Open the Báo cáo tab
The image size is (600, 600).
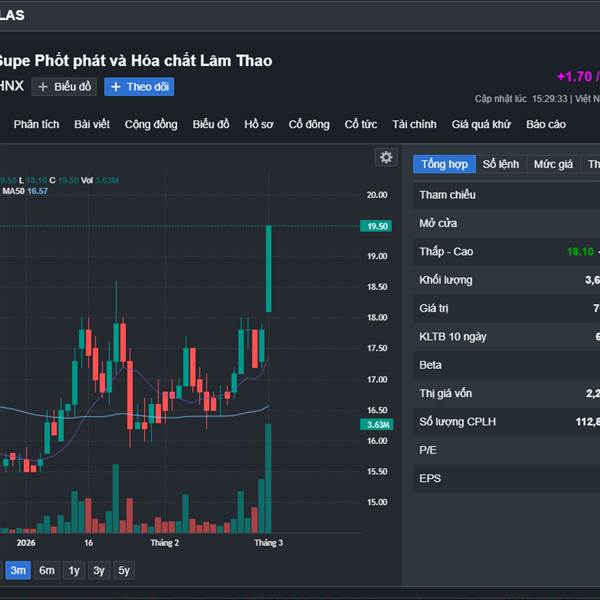(546, 124)
